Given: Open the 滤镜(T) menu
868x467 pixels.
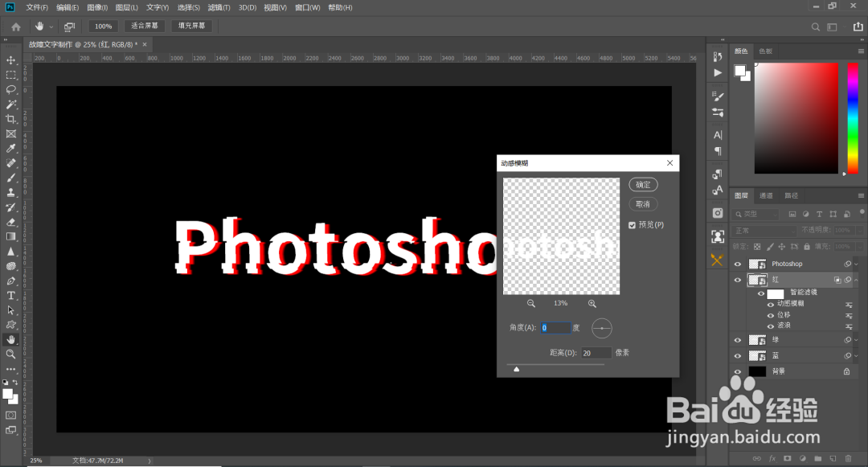Looking at the screenshot, I should (x=219, y=8).
